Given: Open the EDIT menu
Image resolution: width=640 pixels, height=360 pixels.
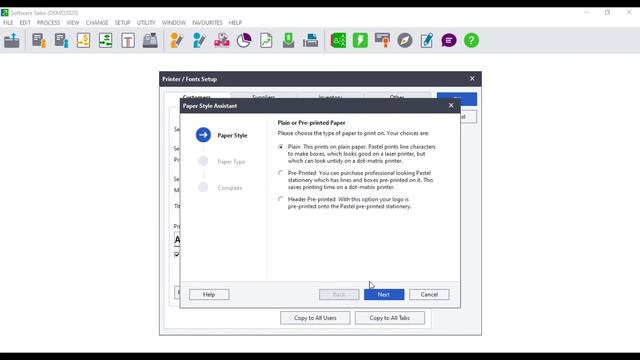Looking at the screenshot, I should (25, 22).
